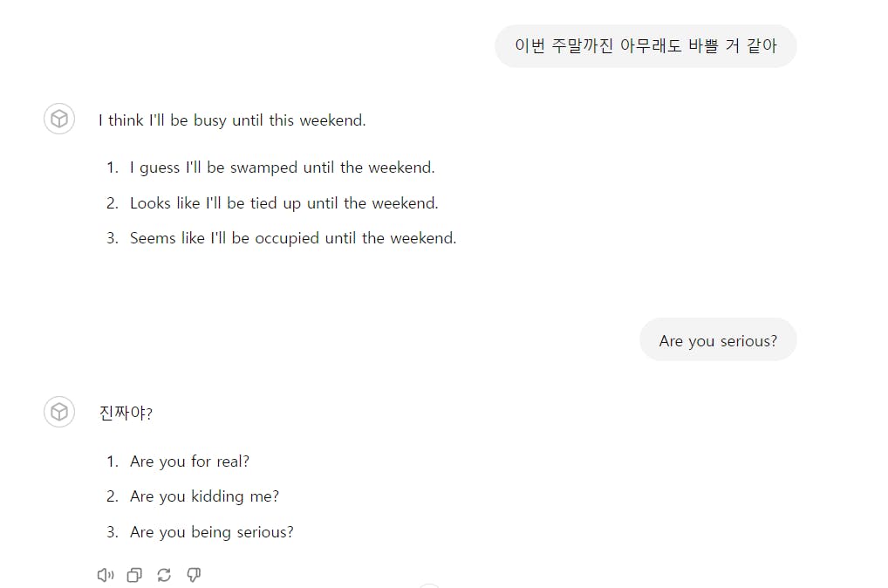
Task: Click the scroll-to-bottom button at bottom edge
Action: pos(428,585)
